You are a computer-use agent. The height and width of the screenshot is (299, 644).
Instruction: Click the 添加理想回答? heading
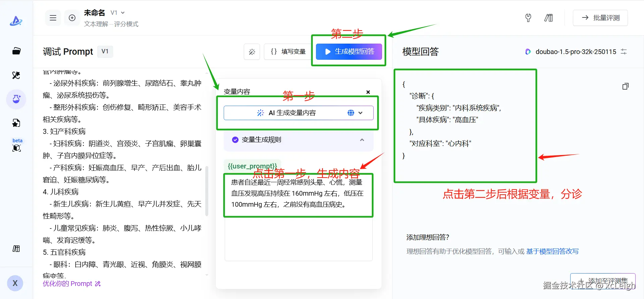pos(428,238)
